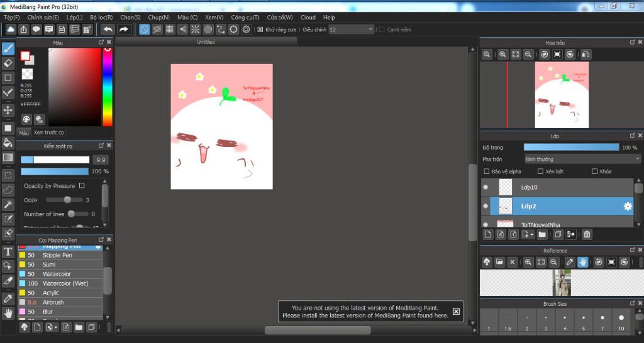Click the Redo arrow in the toolbar

[x=123, y=29]
